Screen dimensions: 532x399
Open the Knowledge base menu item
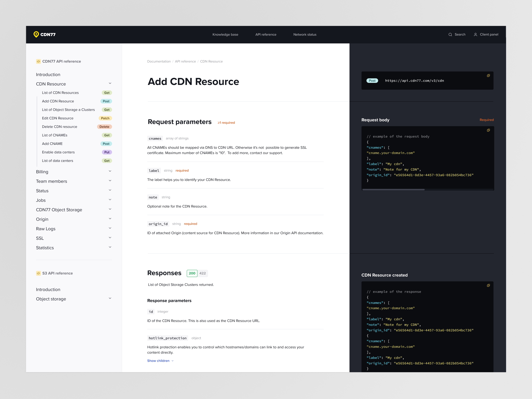pyautogui.click(x=225, y=34)
